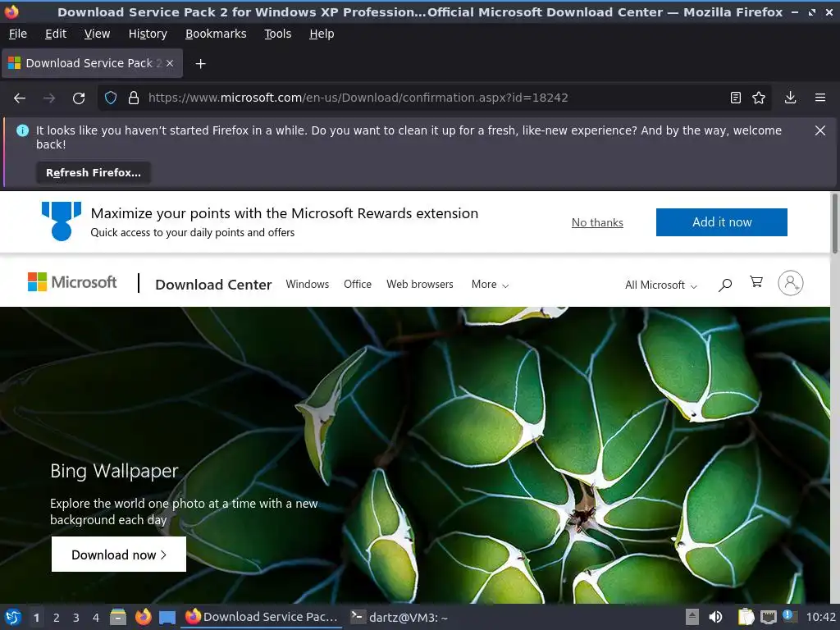840x630 pixels.
Task: Go to the Web browsers link
Action: click(x=420, y=284)
